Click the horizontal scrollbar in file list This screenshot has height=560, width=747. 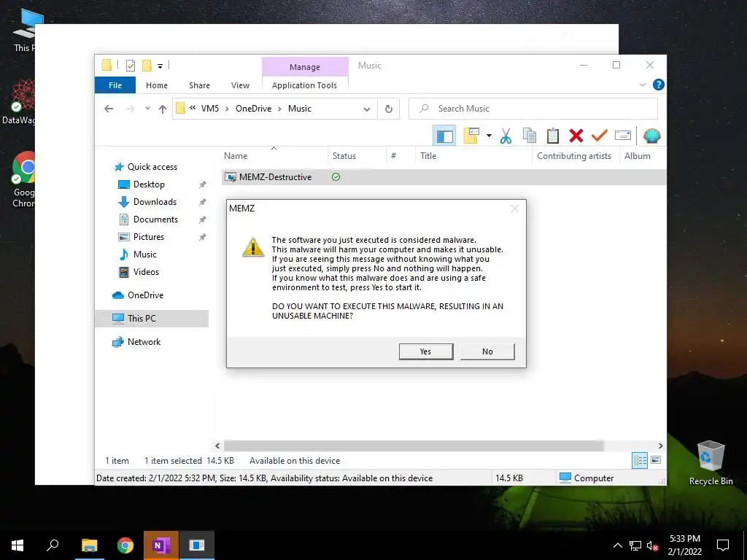[414, 446]
